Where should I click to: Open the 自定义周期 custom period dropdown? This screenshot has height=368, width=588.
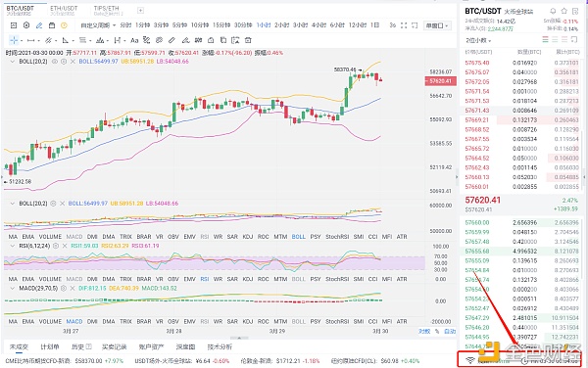(x=98, y=25)
